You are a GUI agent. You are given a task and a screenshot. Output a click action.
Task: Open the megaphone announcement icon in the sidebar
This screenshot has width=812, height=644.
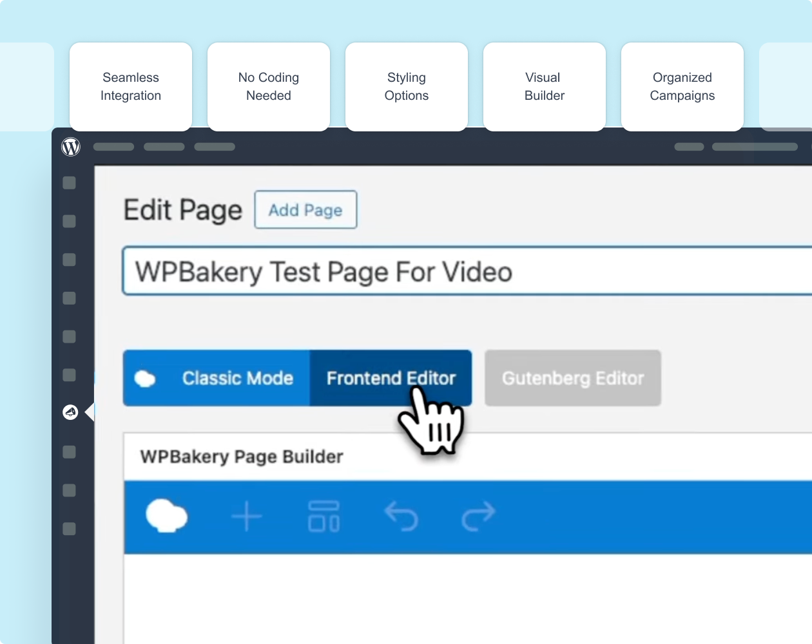(70, 412)
